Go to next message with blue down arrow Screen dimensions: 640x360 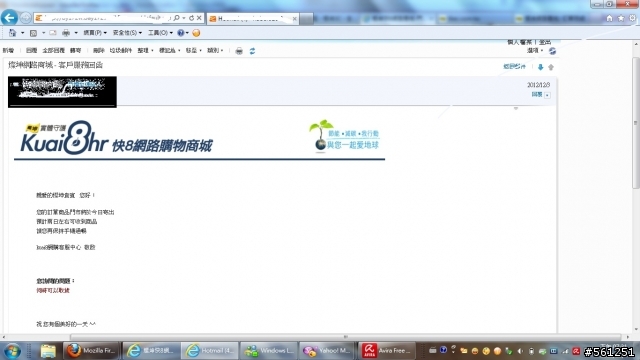coord(540,67)
